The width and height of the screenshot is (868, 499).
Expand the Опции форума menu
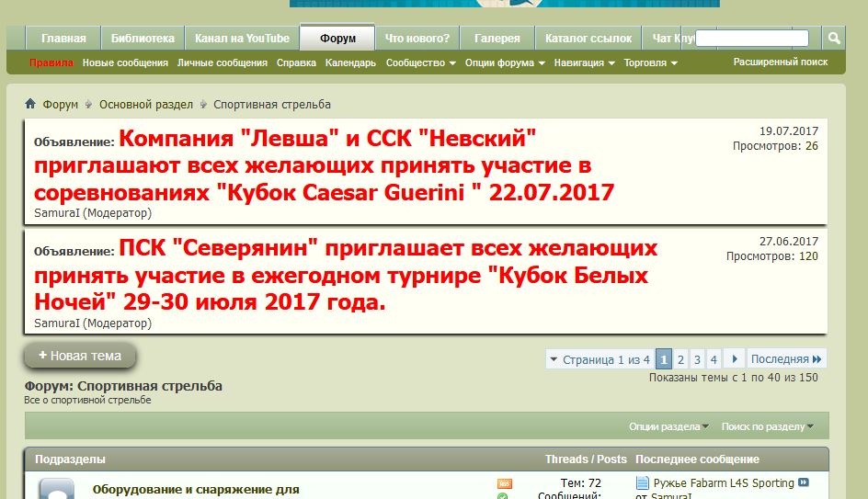[x=505, y=63]
